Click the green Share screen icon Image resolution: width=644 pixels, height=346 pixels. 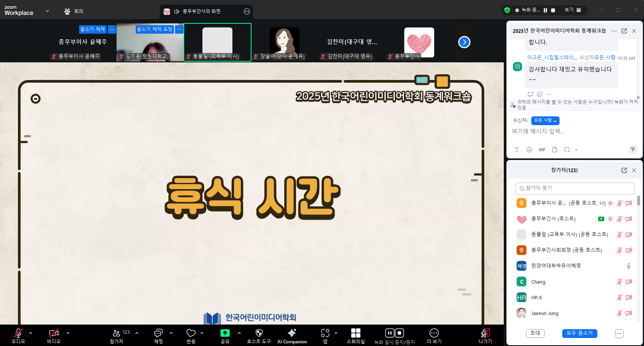pos(225,333)
